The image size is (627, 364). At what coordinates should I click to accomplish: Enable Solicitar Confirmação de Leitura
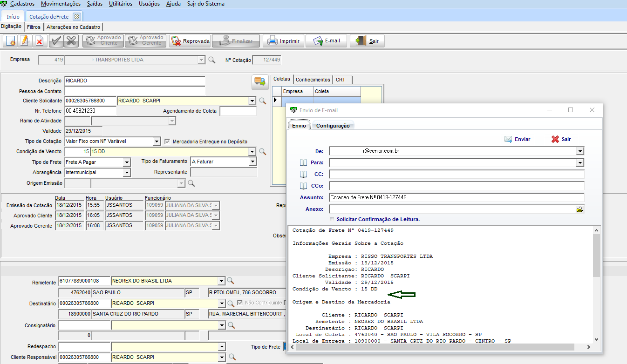[332, 219]
